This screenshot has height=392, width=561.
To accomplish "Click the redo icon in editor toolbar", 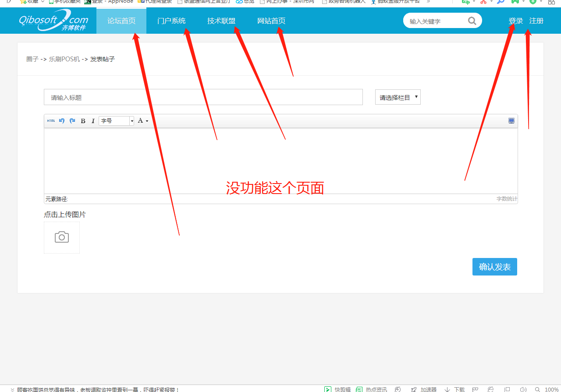I will 72,121.
